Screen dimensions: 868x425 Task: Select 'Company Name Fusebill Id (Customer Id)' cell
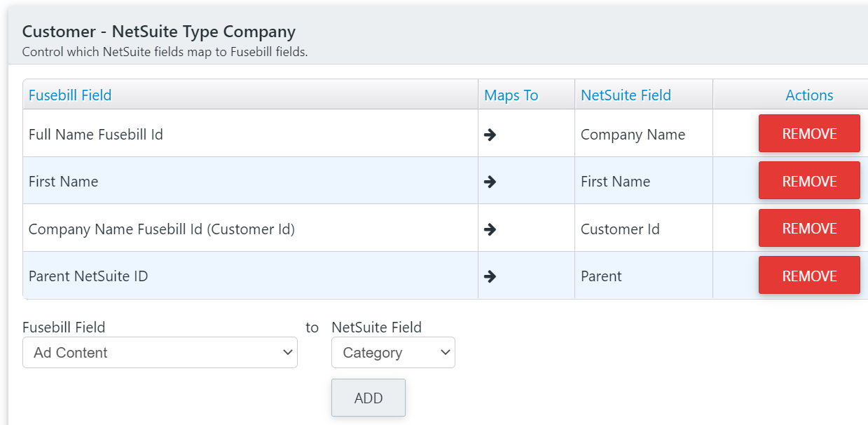point(250,228)
